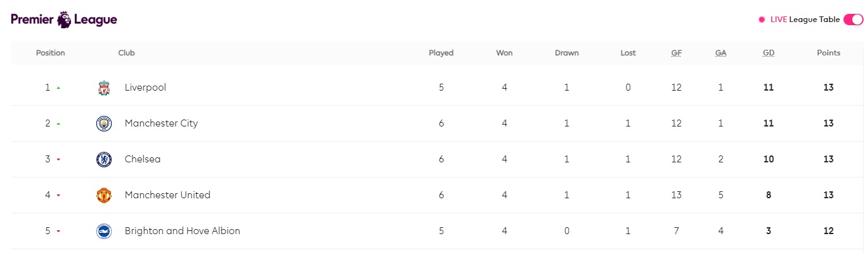This screenshot has height=253, width=868.
Task: Click the green up arrow beside Liverpool
Action: coord(58,88)
